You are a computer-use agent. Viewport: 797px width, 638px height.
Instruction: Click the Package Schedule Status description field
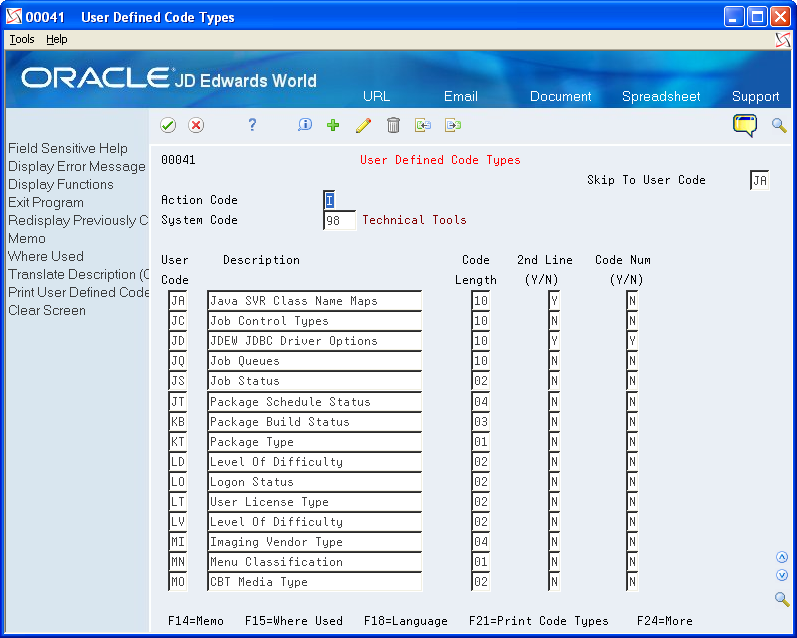pos(315,402)
